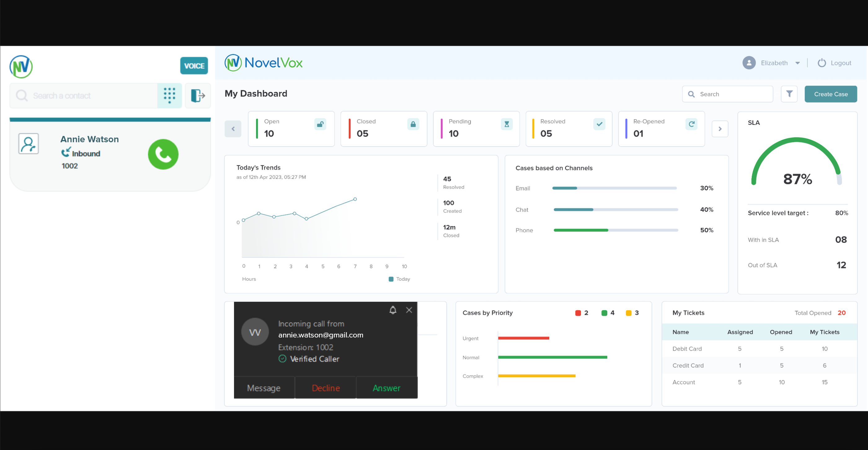Open the dashboard filter funnel
The image size is (868, 450).
[x=789, y=94]
